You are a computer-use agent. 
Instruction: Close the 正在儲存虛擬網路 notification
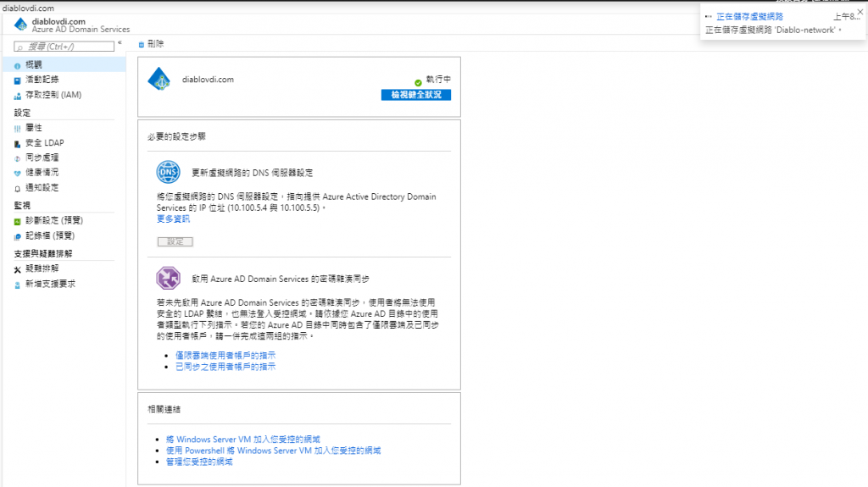point(860,12)
